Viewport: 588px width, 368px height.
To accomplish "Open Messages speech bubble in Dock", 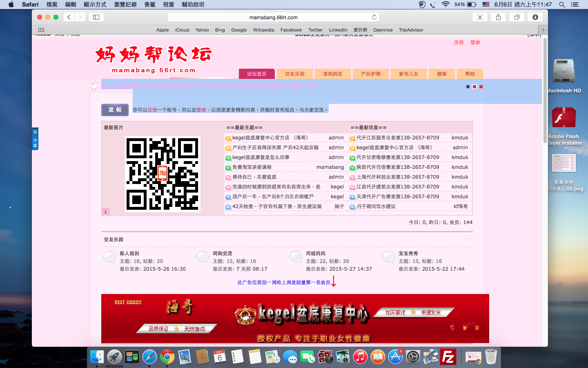I will click(x=290, y=357).
